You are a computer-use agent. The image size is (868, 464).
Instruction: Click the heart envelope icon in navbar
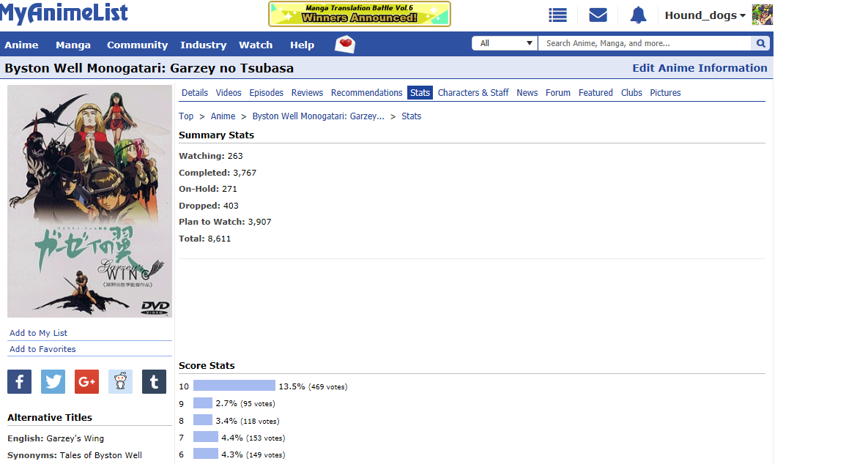[x=345, y=44]
